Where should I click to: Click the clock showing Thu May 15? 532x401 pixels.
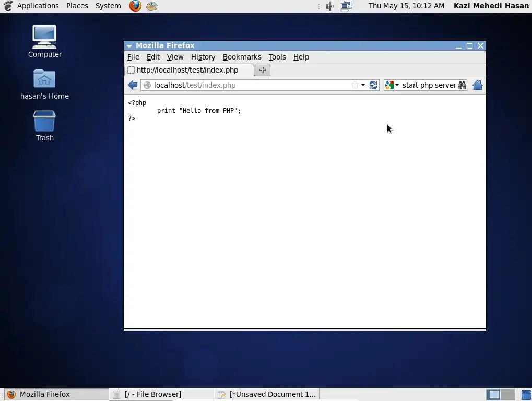(406, 6)
